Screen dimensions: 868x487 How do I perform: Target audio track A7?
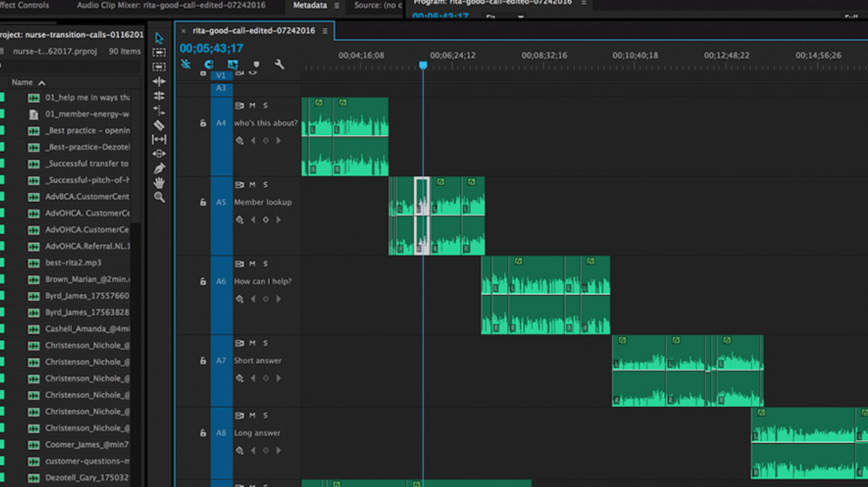(221, 361)
